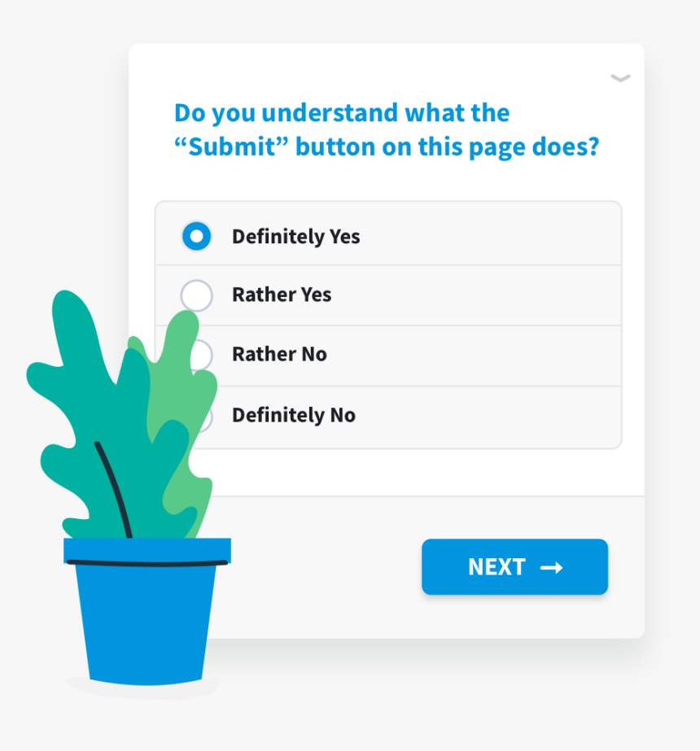Image resolution: width=700 pixels, height=751 pixels.
Task: Click the arrow icon inside NEXT
Action: 552,568
